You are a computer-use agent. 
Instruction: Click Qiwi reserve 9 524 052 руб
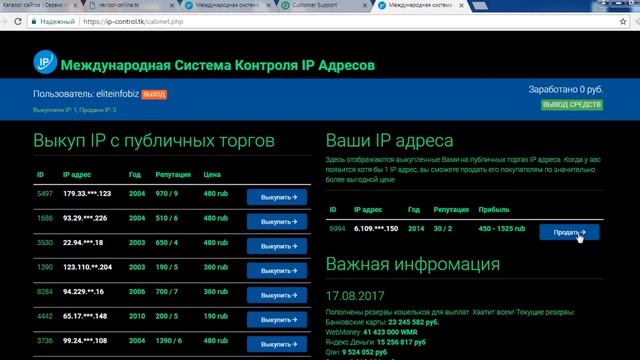click(x=364, y=352)
